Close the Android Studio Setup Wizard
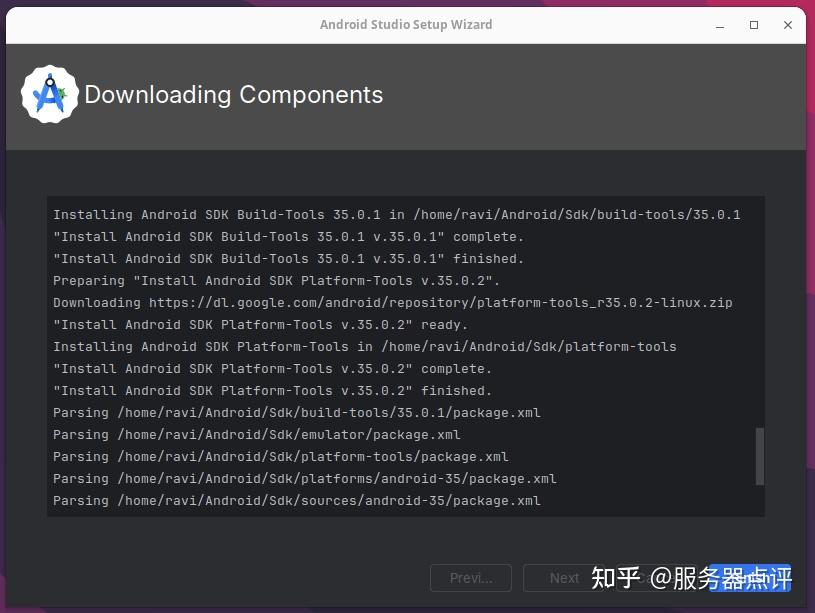The height and width of the screenshot is (613, 815). pyautogui.click(x=788, y=25)
